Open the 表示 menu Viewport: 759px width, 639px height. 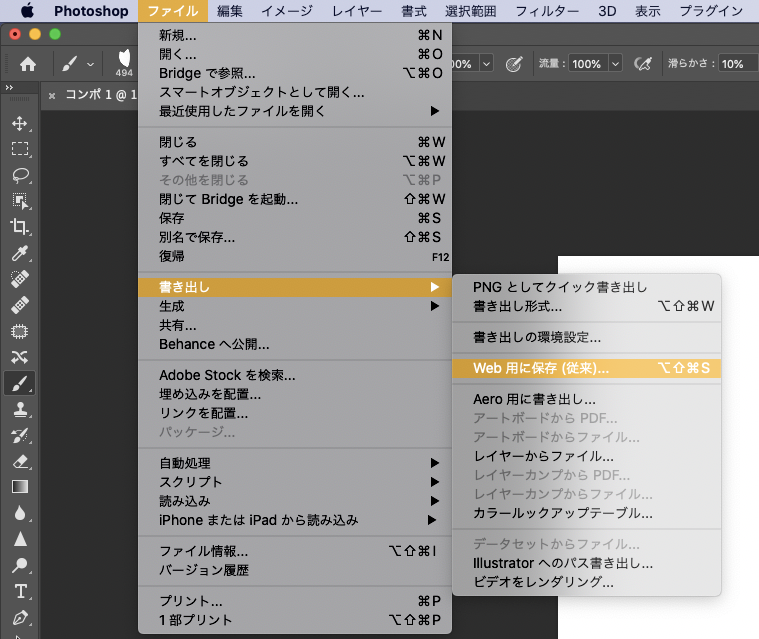point(648,11)
